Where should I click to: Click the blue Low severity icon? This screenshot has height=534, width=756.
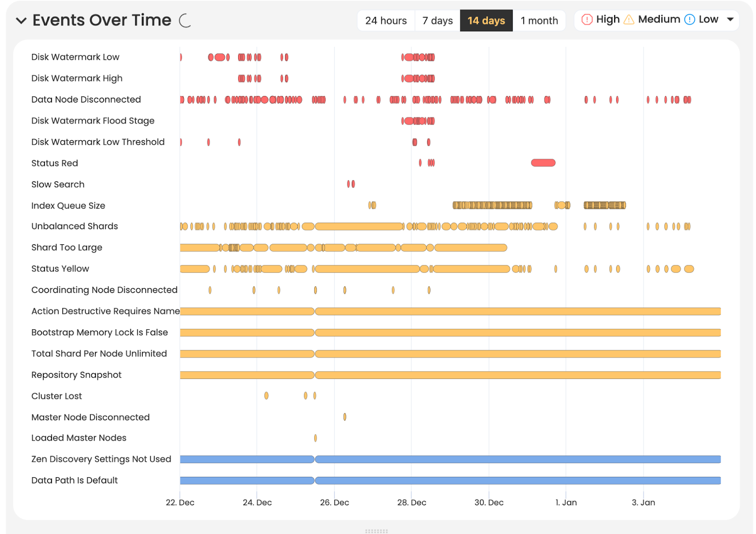pyautogui.click(x=690, y=19)
